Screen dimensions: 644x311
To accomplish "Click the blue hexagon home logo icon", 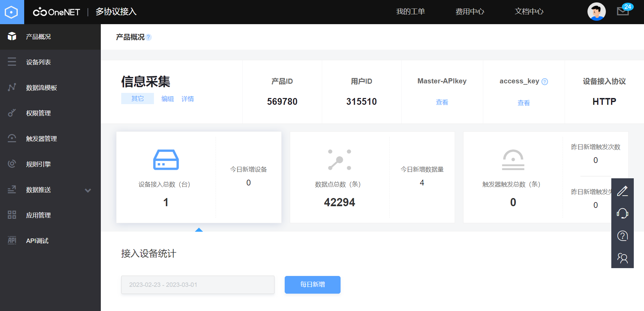I will click(12, 12).
